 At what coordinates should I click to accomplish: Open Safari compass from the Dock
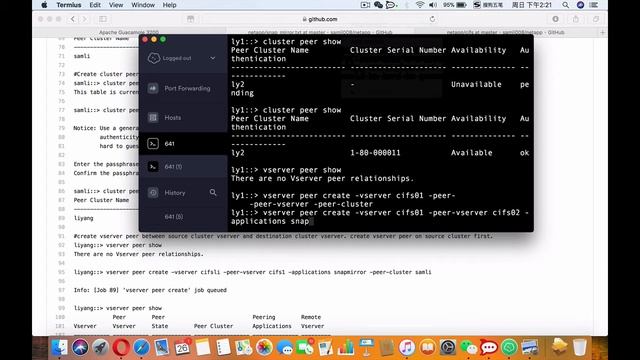tap(141, 347)
